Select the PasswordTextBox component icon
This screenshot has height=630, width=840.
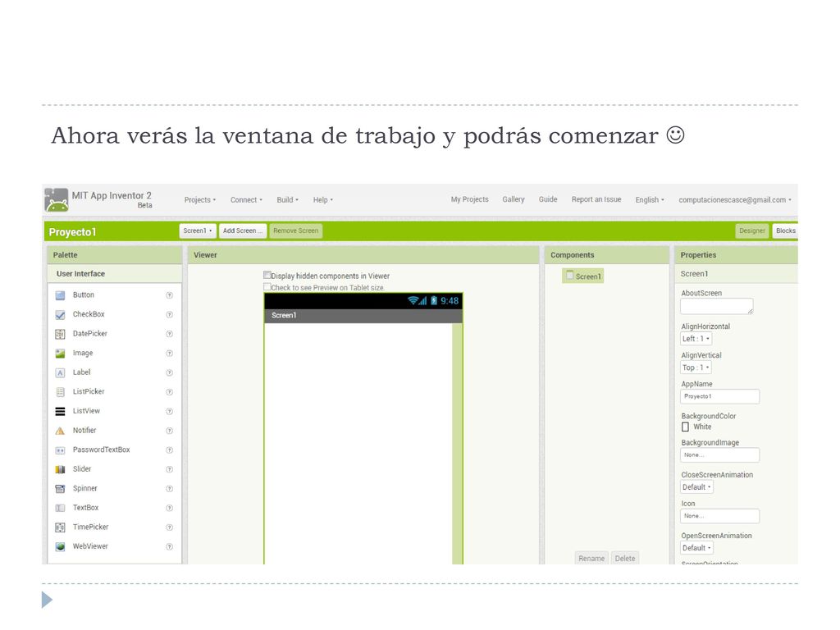pyautogui.click(x=60, y=450)
